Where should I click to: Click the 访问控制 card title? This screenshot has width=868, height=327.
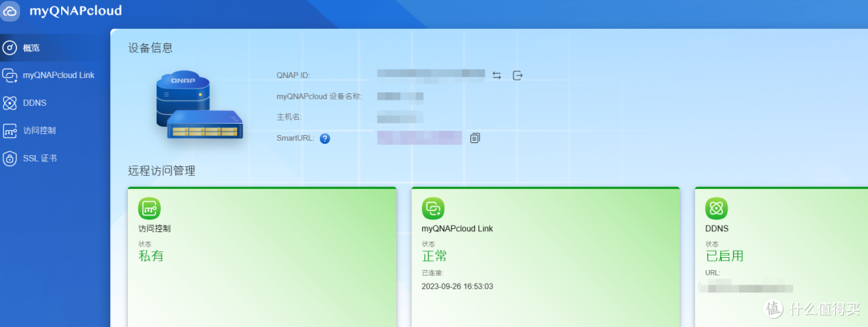coord(154,228)
